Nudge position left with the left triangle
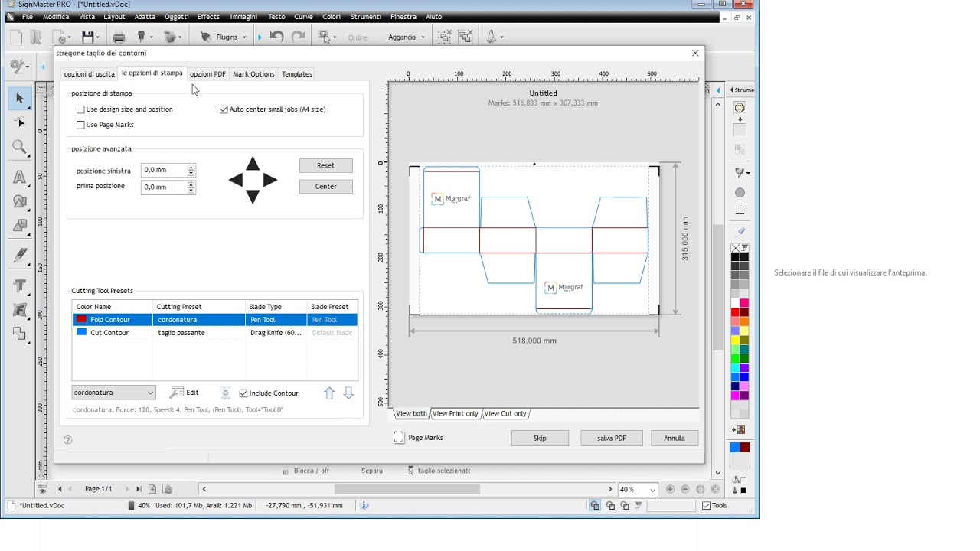 (x=236, y=181)
